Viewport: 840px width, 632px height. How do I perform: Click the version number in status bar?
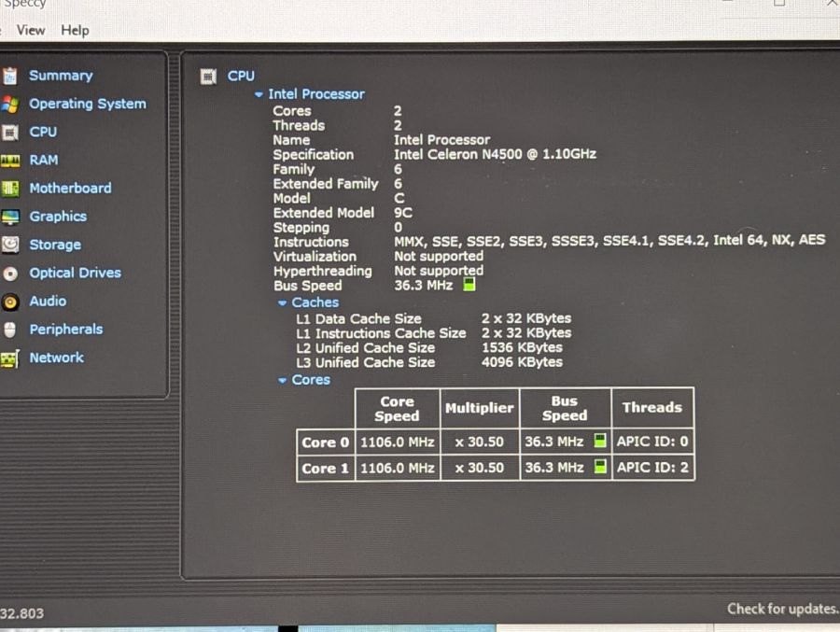[x=22, y=613]
